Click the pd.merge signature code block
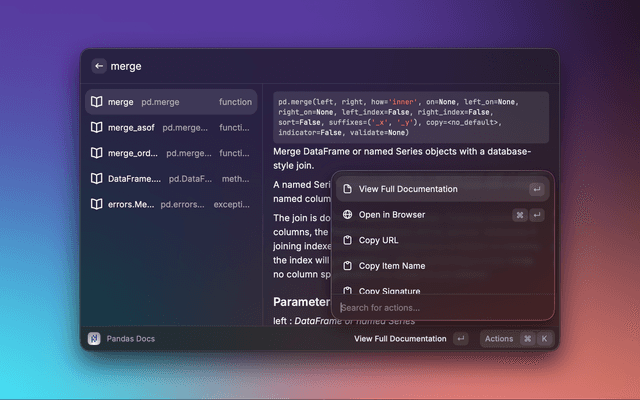Viewport: 640px width, 400px height. (410, 117)
